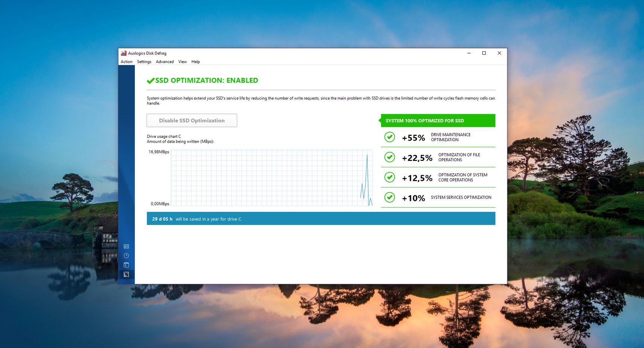Click Disable SSD Optimization button
The height and width of the screenshot is (348, 644).
click(192, 120)
